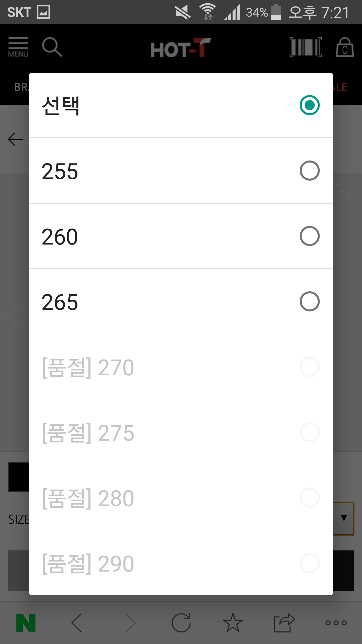
Task: Tap the browser back chevron
Action: click(77, 623)
